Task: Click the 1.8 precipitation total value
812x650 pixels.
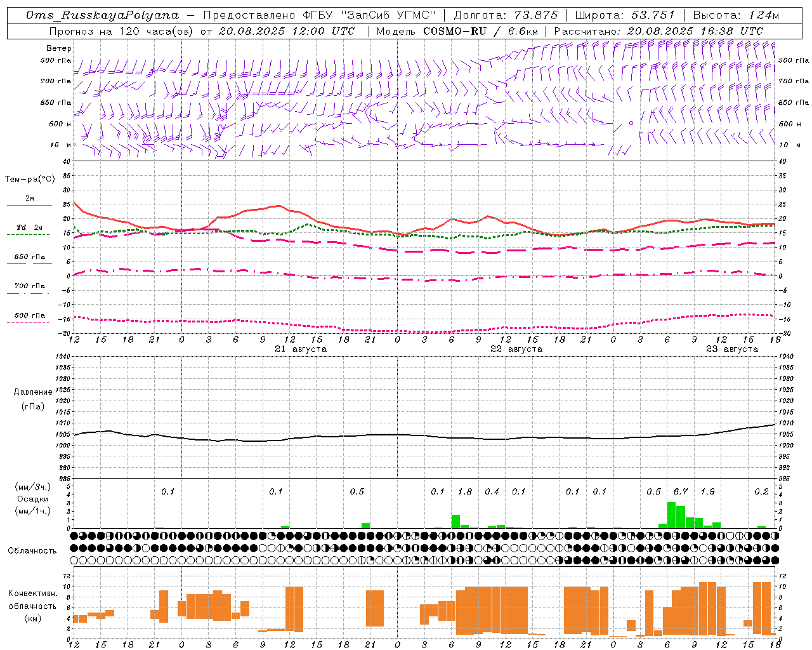Action: click(465, 492)
